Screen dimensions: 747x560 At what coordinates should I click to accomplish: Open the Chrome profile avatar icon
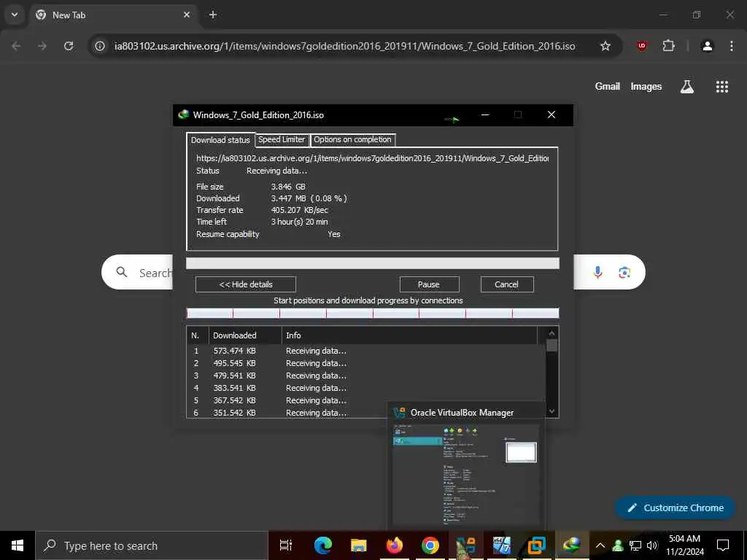pos(708,46)
